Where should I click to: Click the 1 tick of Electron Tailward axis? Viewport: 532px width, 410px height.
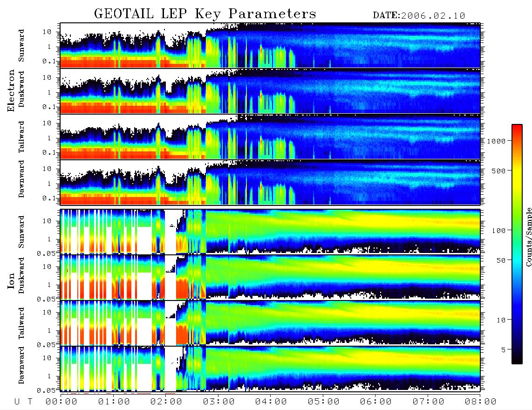(x=49, y=138)
